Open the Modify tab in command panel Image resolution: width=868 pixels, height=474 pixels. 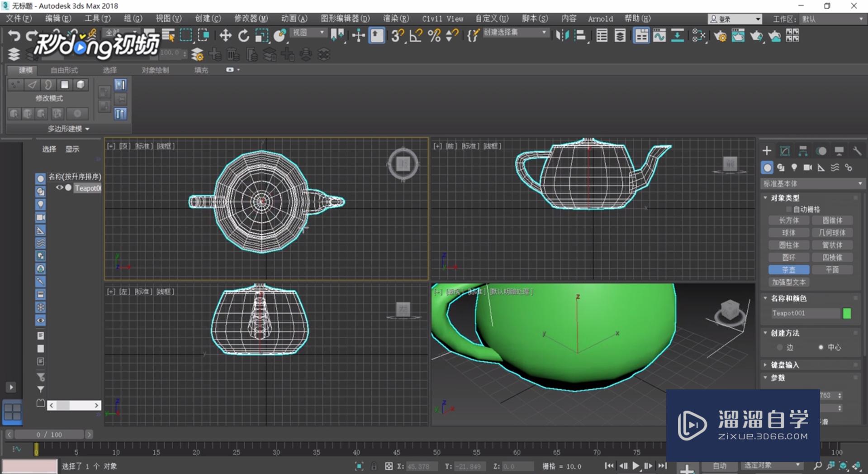(785, 151)
